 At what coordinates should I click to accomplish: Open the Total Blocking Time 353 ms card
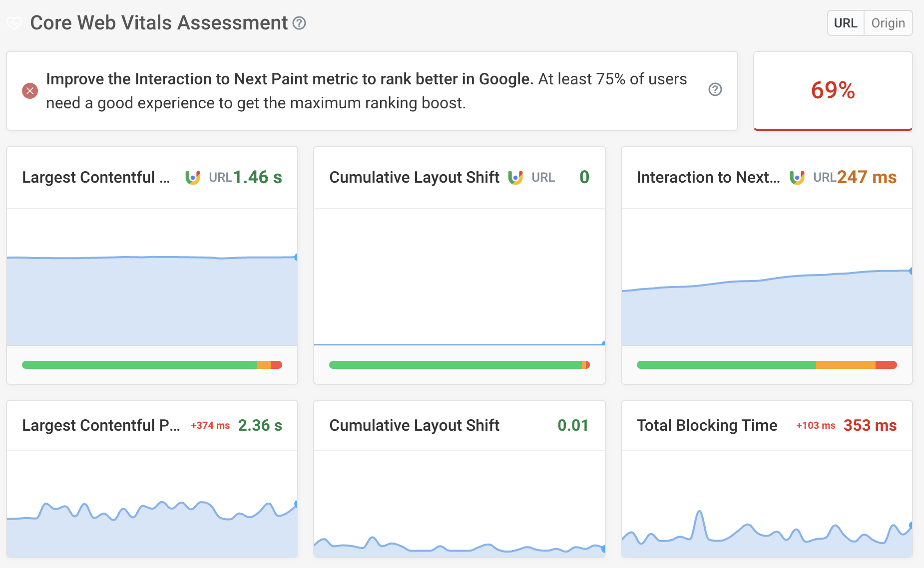click(x=707, y=425)
